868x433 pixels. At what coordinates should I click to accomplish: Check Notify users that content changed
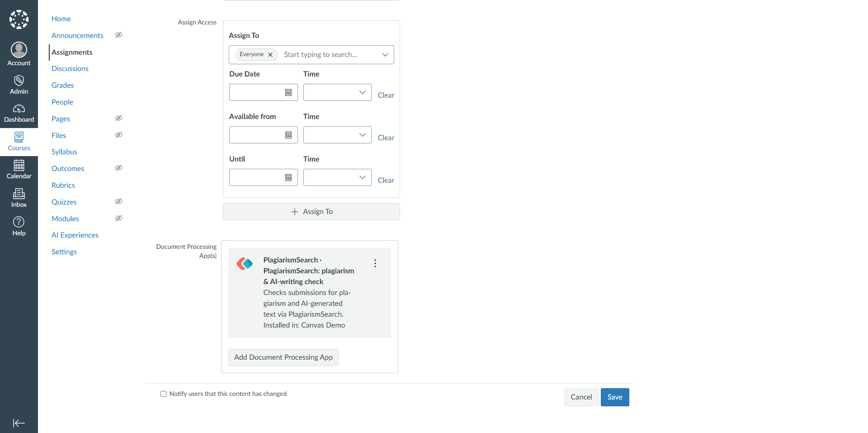[x=164, y=394]
